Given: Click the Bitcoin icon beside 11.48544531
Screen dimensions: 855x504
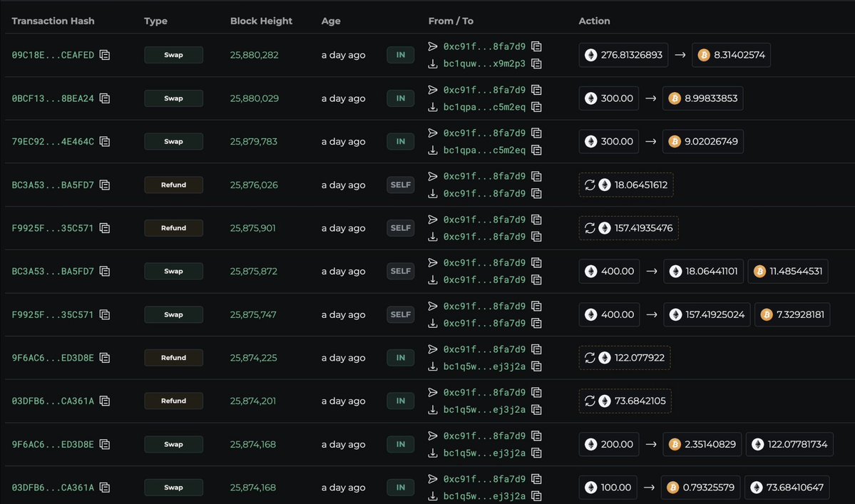Looking at the screenshot, I should tap(759, 272).
